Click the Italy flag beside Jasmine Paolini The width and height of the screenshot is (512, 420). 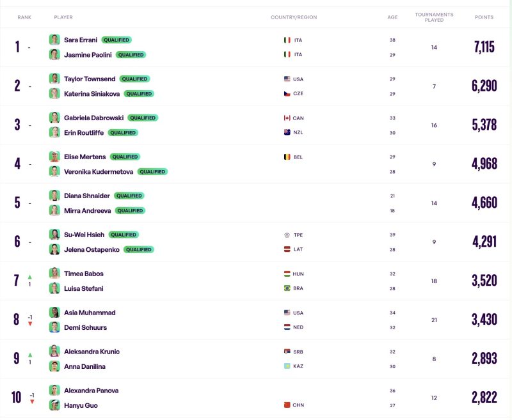pyautogui.click(x=287, y=54)
